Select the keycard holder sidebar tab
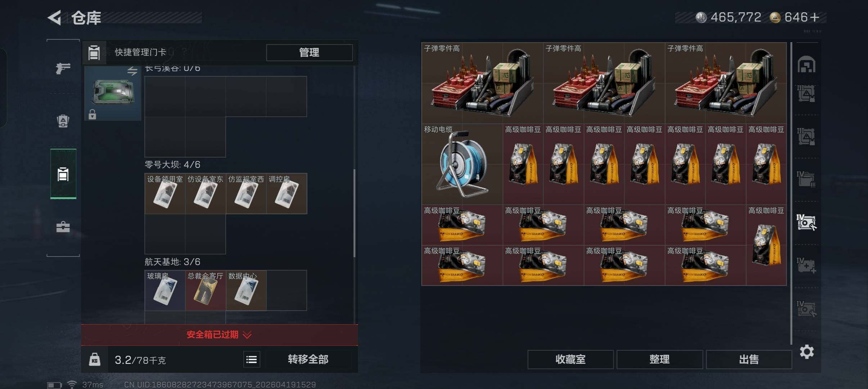The image size is (868, 389). click(x=63, y=174)
